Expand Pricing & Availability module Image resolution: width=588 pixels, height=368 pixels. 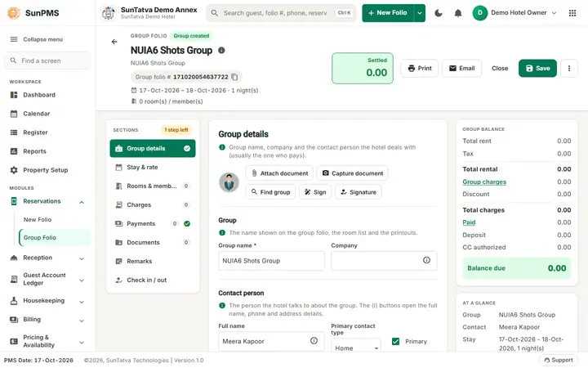pyautogui.click(x=82, y=343)
